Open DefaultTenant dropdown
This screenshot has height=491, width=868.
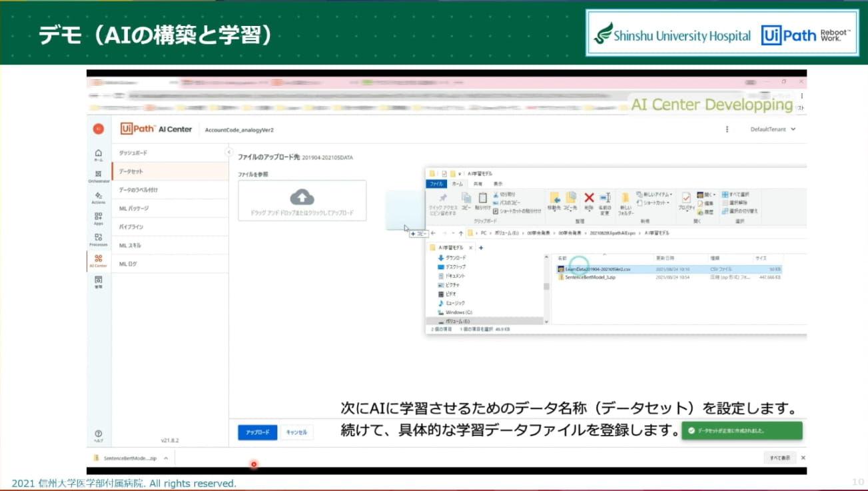point(773,129)
